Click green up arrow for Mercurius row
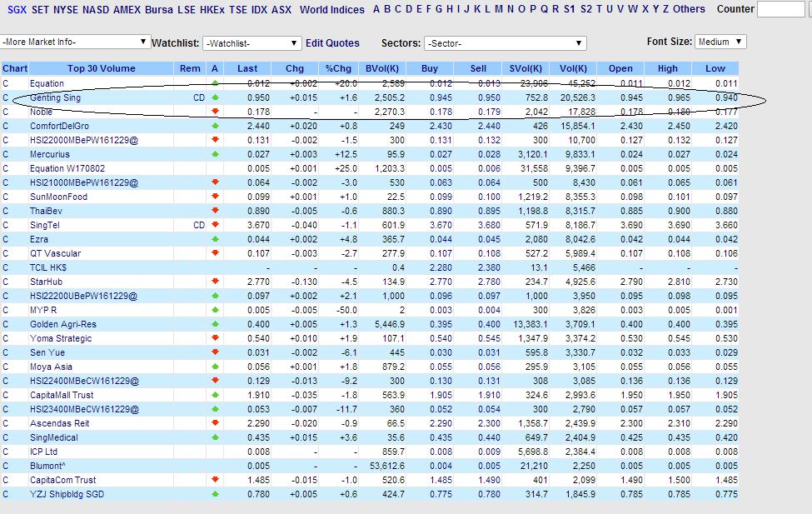Viewport: 812px width, 514px height. click(x=216, y=154)
